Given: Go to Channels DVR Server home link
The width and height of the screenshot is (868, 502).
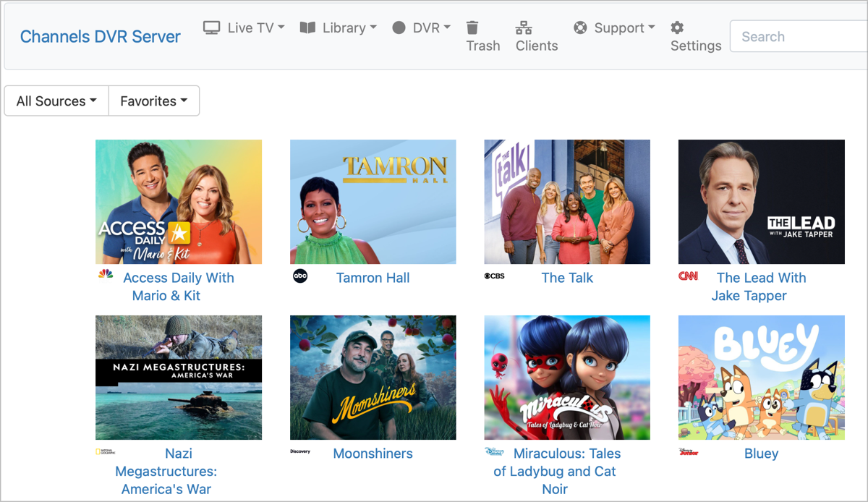Looking at the screenshot, I should click(x=101, y=37).
